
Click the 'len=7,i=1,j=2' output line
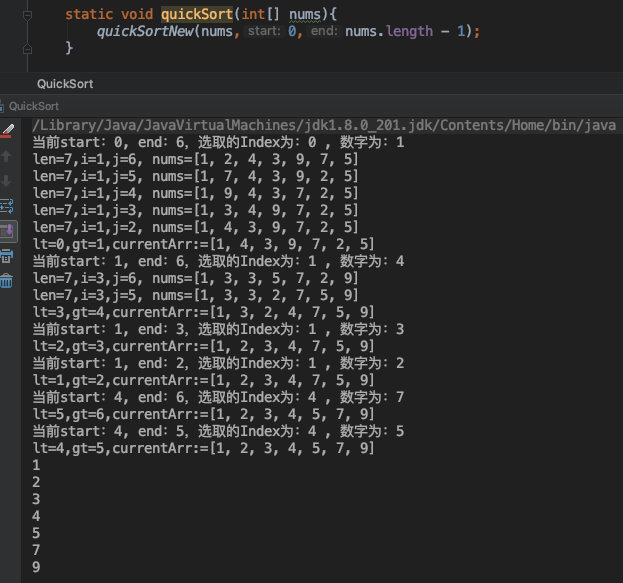pyautogui.click(x=195, y=227)
